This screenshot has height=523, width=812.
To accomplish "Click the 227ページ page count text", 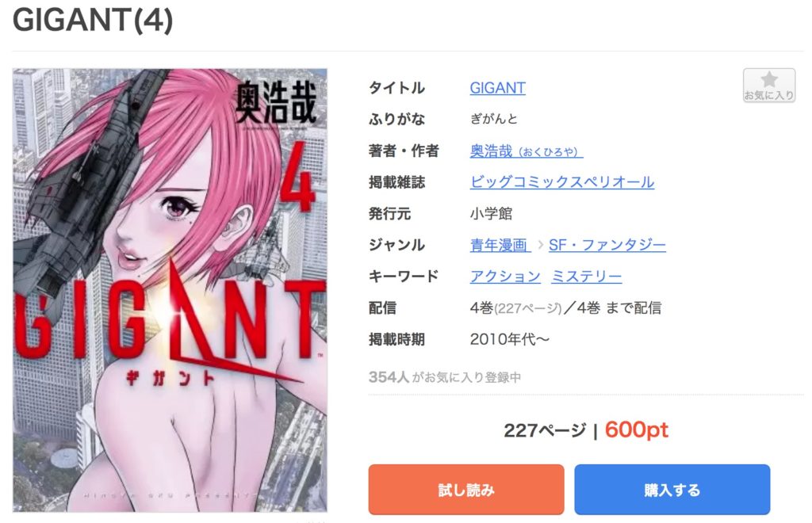I will (545, 430).
